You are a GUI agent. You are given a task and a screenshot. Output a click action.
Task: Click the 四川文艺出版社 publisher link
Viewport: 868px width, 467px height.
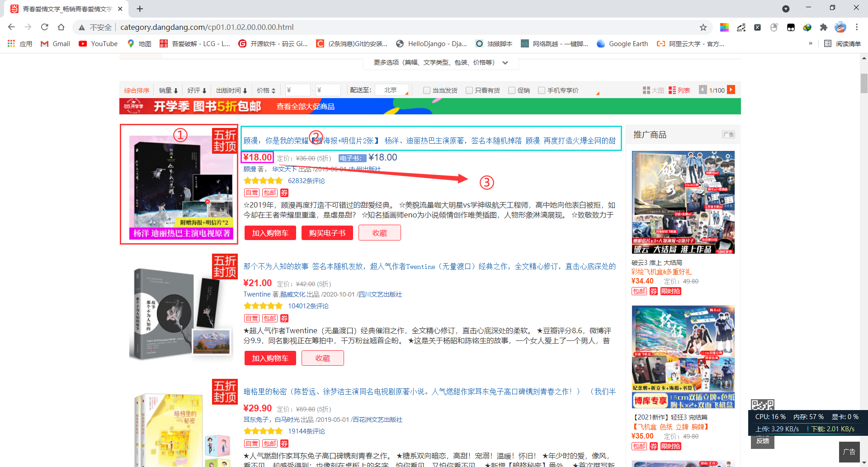point(379,294)
